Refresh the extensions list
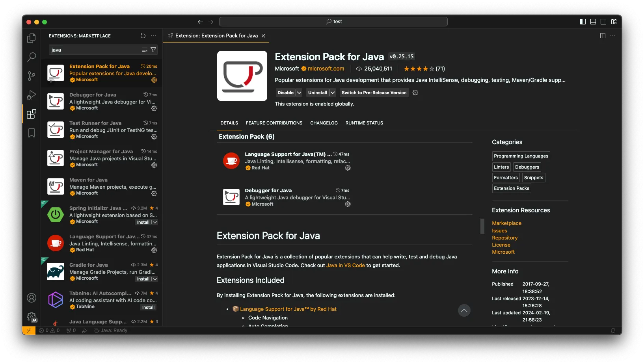Viewport: 644px width, 364px height. (143, 36)
